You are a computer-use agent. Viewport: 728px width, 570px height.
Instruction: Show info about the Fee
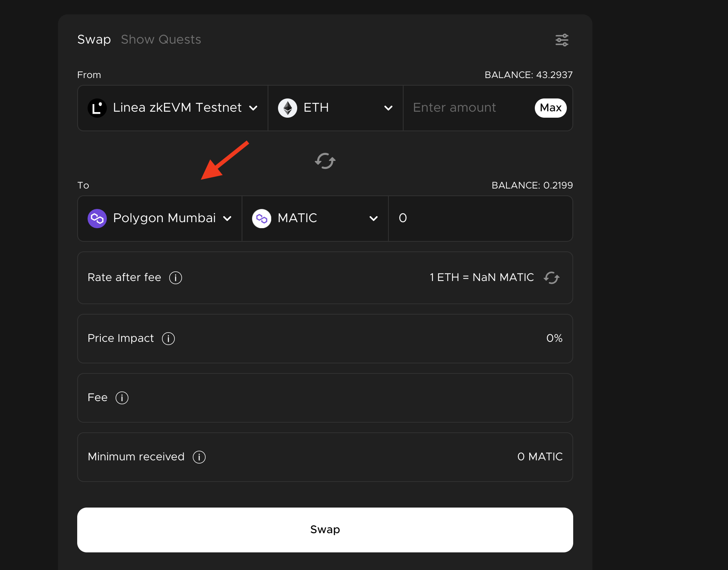(122, 398)
